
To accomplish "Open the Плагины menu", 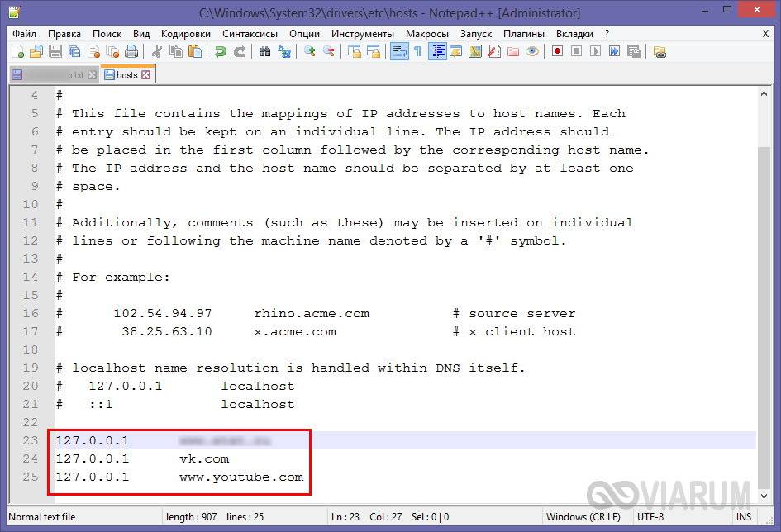I will point(525,34).
